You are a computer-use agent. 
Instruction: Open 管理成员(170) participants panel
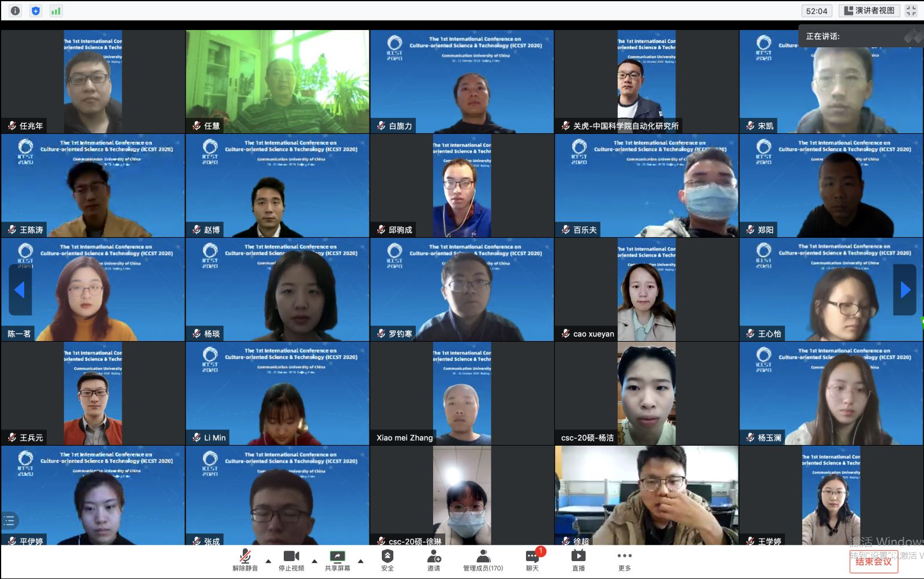[483, 559]
